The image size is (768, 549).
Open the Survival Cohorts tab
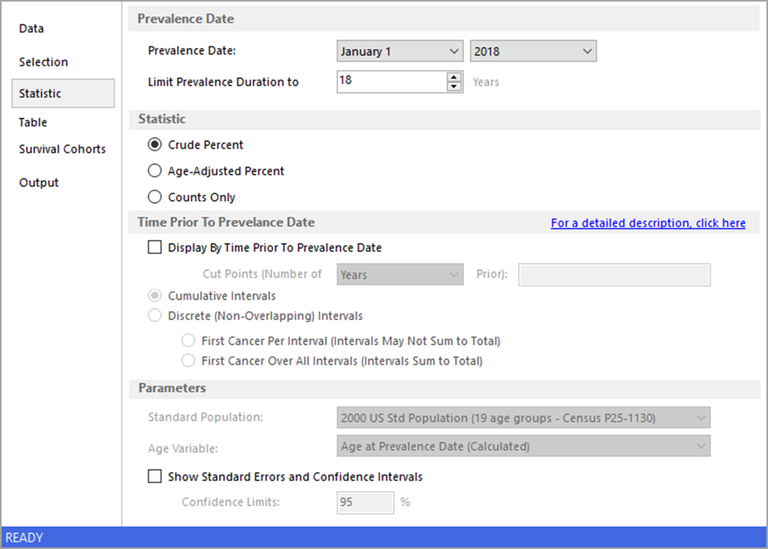pos(62,149)
